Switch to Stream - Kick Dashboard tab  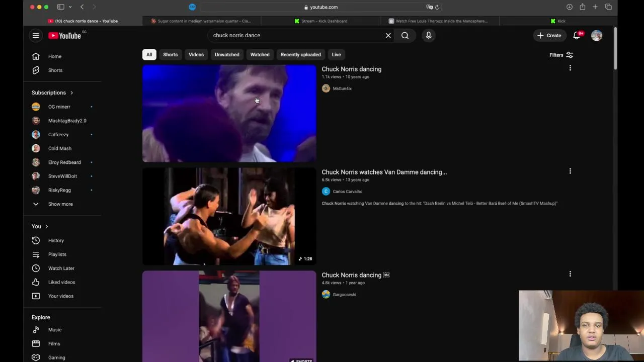(320, 21)
